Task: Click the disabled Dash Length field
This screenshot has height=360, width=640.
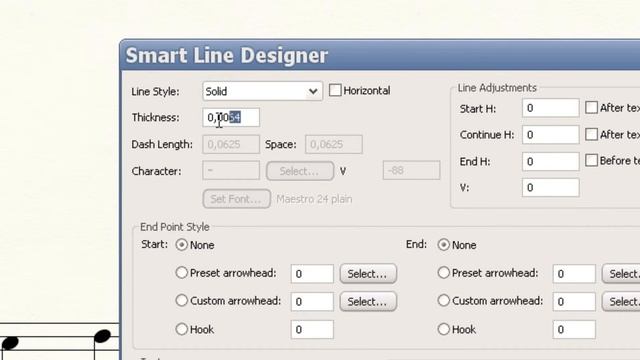Action: [231, 144]
